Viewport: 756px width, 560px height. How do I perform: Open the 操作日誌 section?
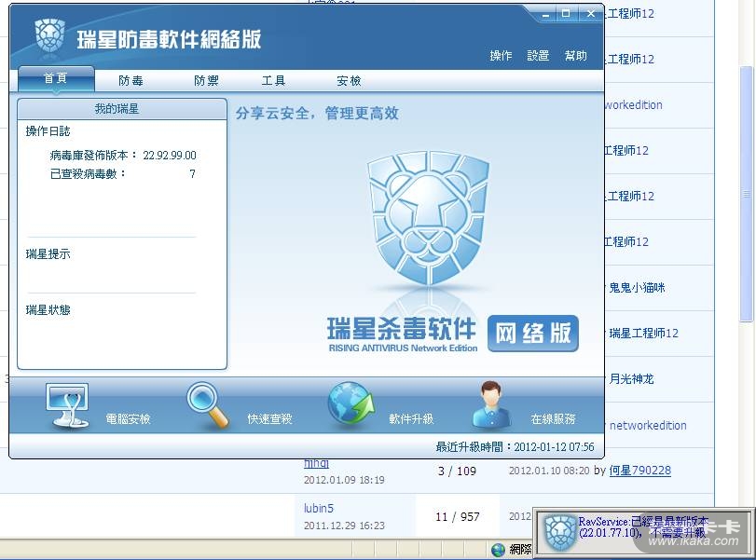pos(48,131)
